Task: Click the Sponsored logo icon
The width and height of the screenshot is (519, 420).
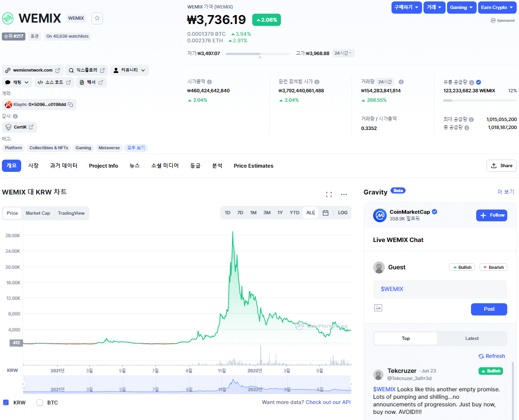Action: [493, 21]
